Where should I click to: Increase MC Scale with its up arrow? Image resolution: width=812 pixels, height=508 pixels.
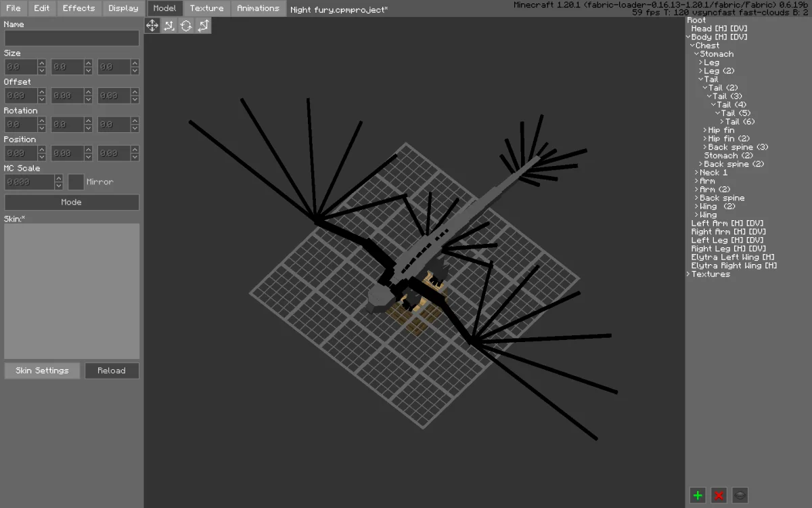click(x=58, y=178)
